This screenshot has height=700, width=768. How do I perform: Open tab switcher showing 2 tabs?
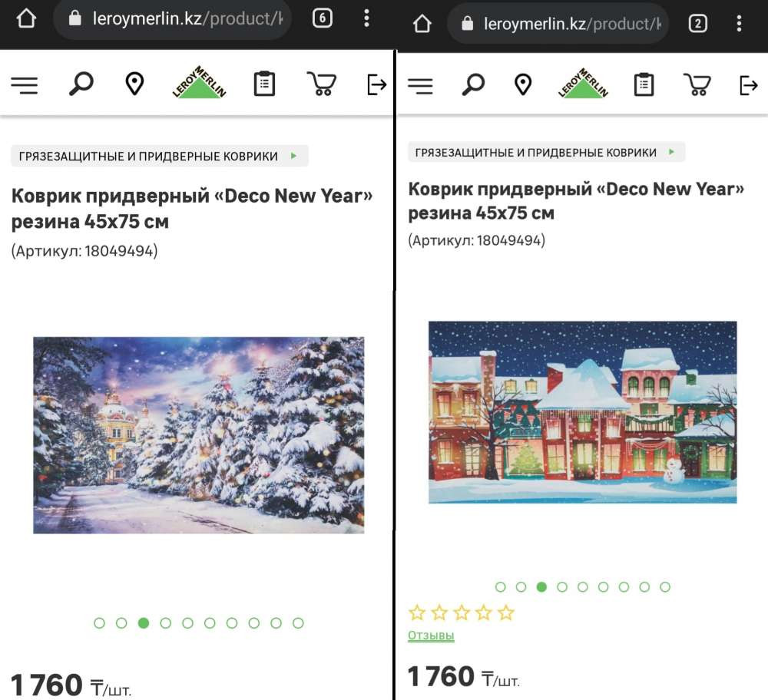tap(698, 24)
